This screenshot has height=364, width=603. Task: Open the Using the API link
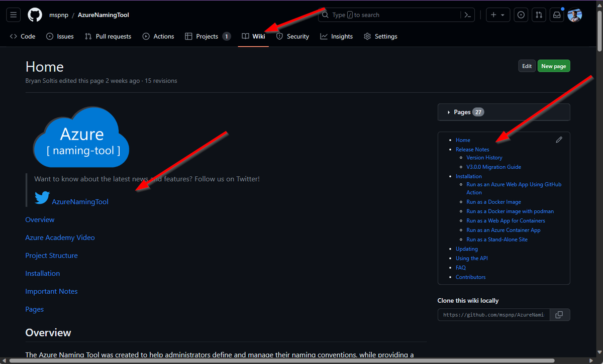pos(472,259)
